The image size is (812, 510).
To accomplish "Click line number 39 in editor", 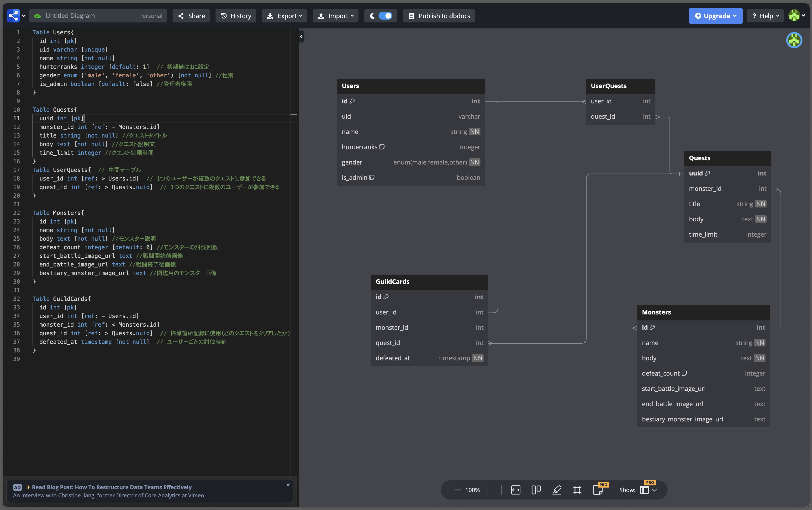I will click(x=16, y=359).
